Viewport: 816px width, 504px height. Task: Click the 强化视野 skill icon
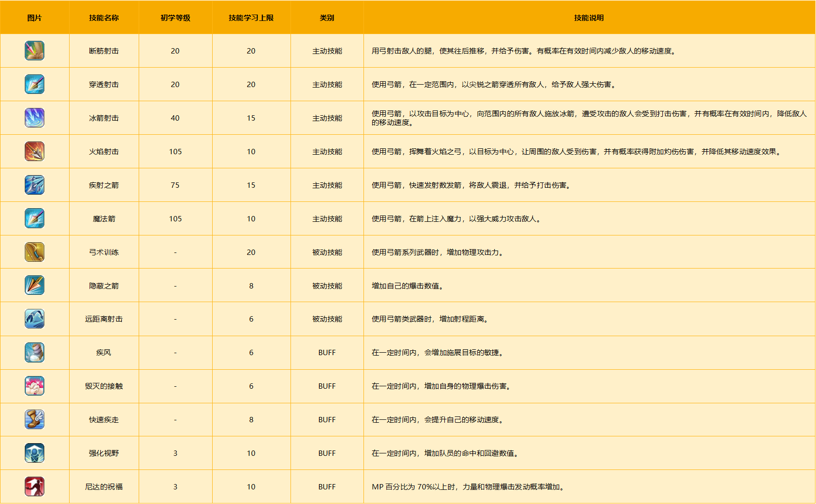pos(35,453)
